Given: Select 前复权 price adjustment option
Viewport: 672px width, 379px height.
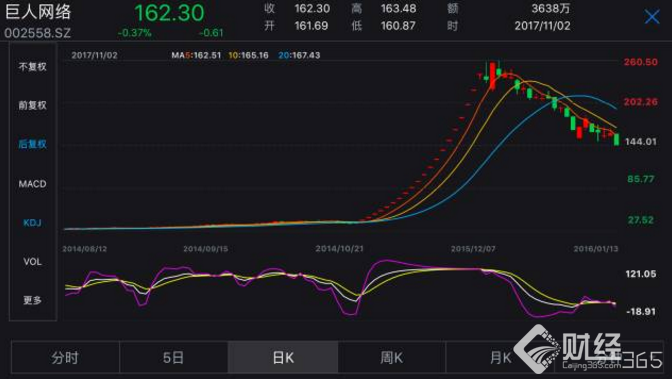Looking at the screenshot, I should tap(32, 105).
